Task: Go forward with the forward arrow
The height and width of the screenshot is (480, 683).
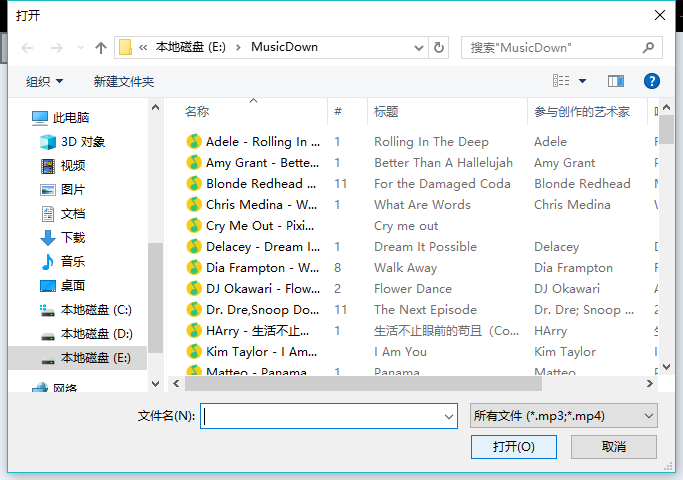Action: (57, 47)
